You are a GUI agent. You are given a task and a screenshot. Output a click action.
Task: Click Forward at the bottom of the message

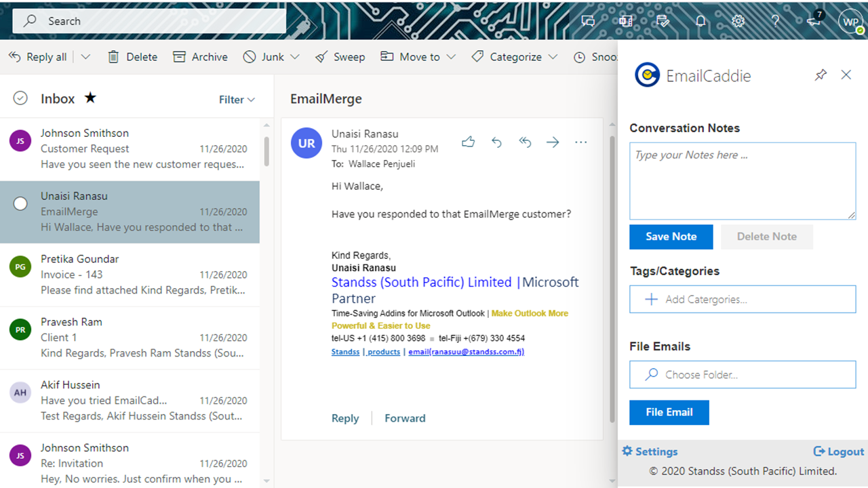(x=405, y=418)
